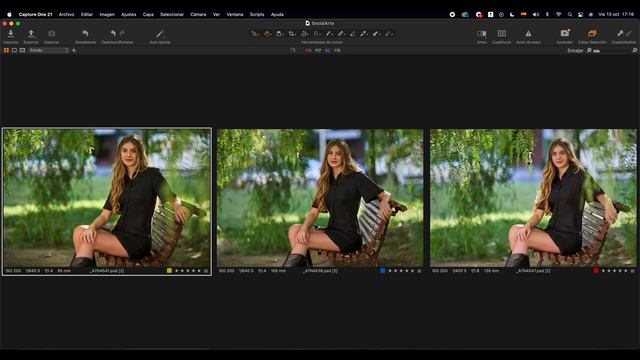The height and width of the screenshot is (360, 640).
Task: Select the middle photo with blue tag
Action: point(320,198)
